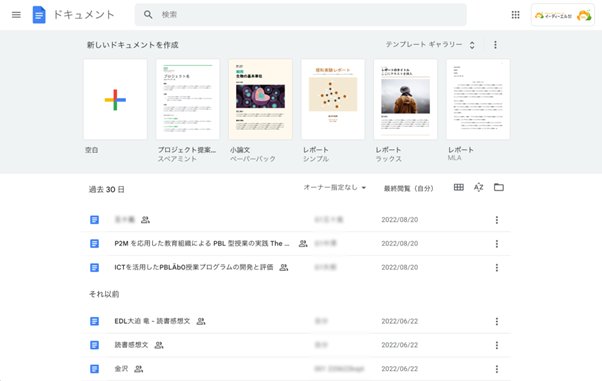602x381 pixels.
Task: Choose レポート ラックス template
Action: 405,99
